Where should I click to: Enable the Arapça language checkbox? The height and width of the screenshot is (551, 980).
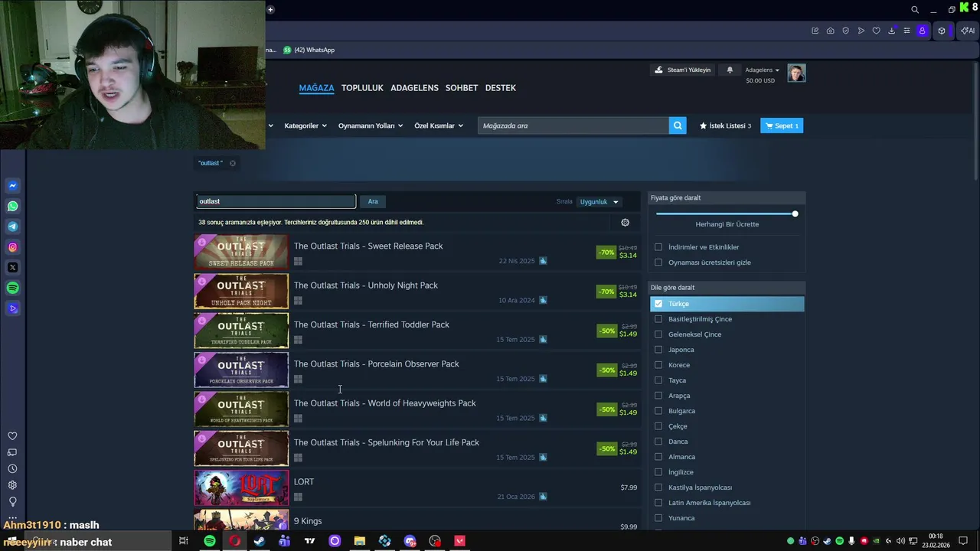pyautogui.click(x=658, y=396)
